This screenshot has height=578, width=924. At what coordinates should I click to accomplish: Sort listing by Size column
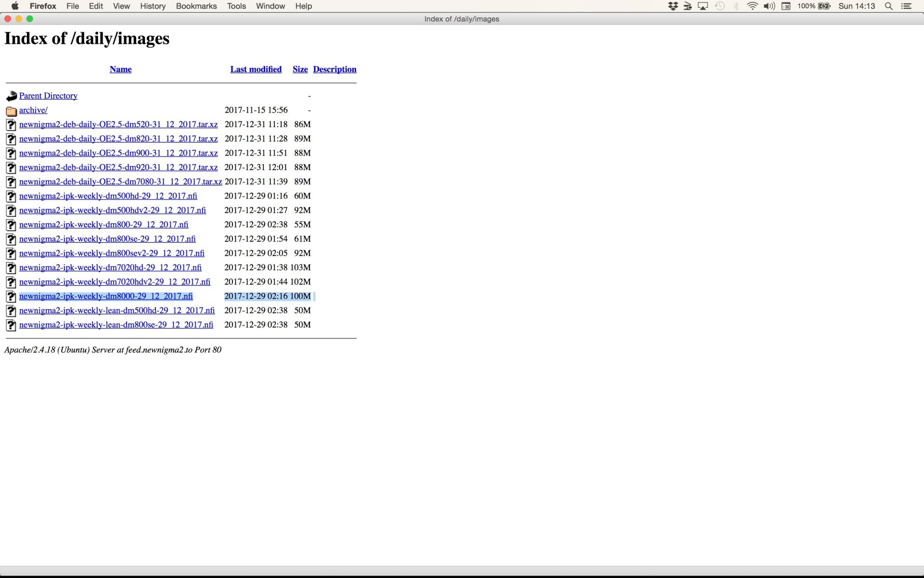tap(300, 69)
